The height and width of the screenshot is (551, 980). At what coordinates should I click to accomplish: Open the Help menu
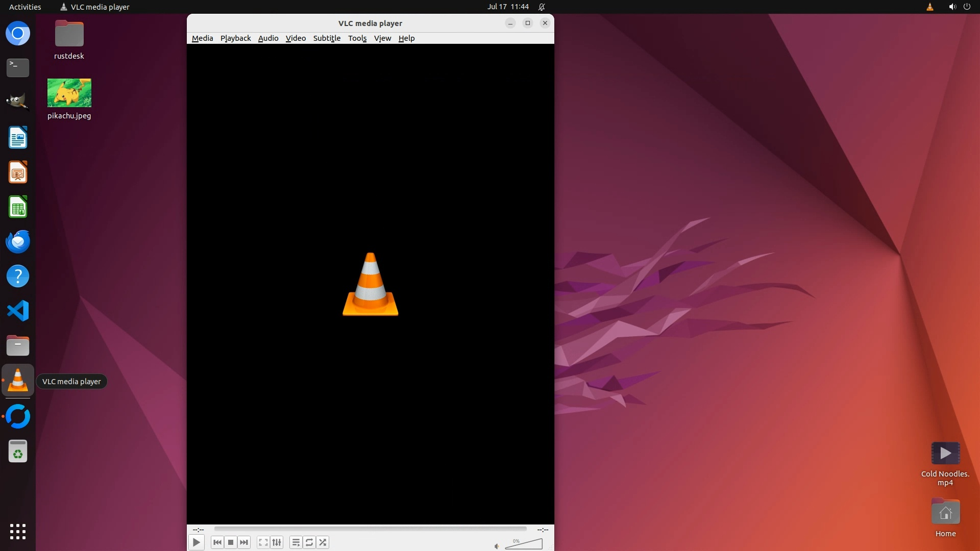pyautogui.click(x=406, y=38)
